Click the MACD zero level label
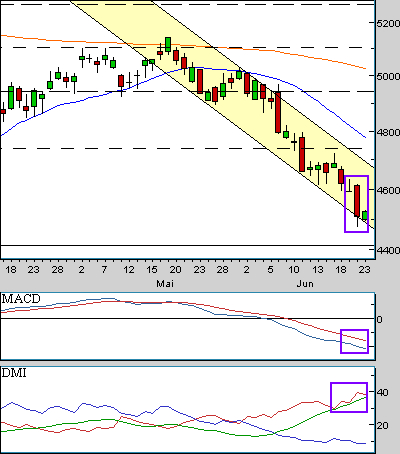Viewport: 400px width, 454px height. point(379,320)
